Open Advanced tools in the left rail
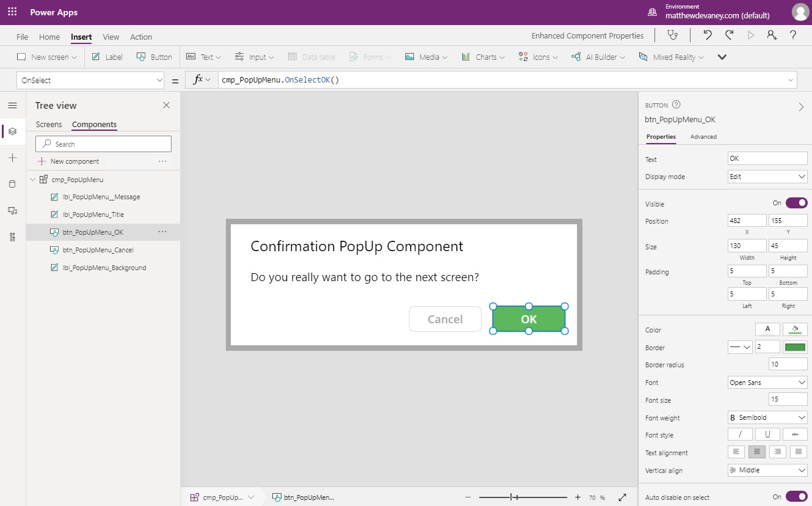This screenshot has height=506, width=812. [x=12, y=237]
